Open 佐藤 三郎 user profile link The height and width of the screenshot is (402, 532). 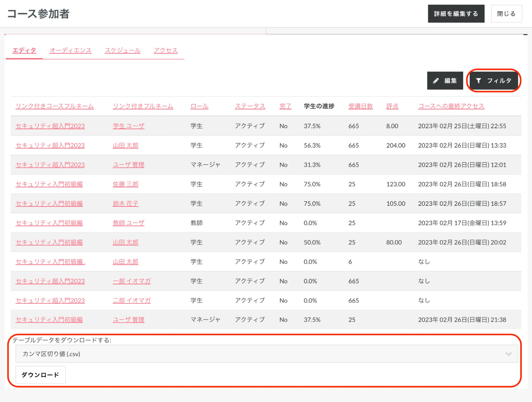click(125, 184)
